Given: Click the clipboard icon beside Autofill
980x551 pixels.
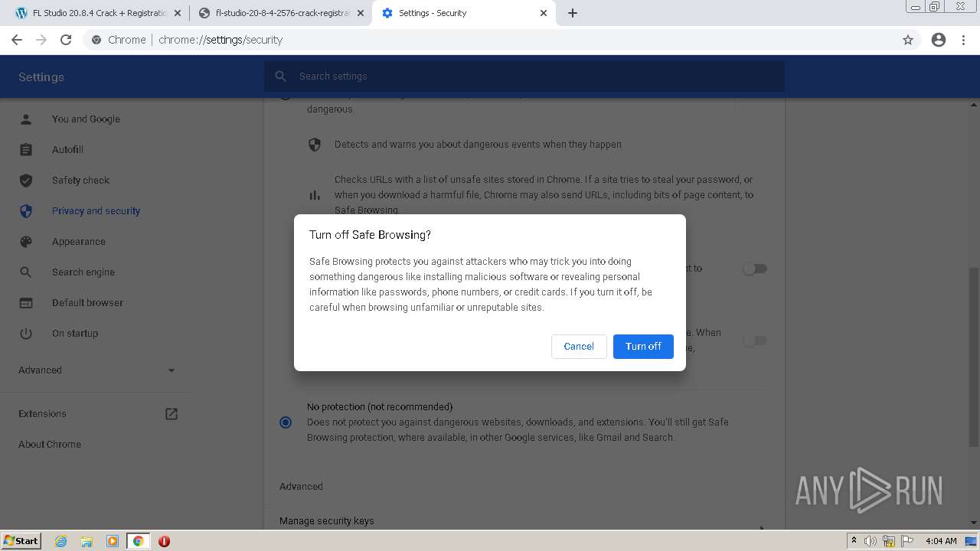Looking at the screenshot, I should click(x=26, y=150).
